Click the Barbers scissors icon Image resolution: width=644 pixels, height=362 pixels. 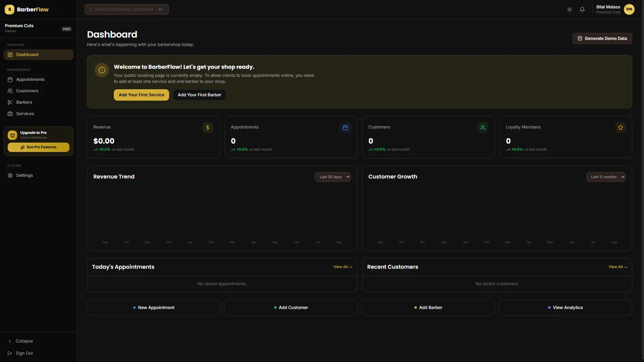tap(10, 102)
